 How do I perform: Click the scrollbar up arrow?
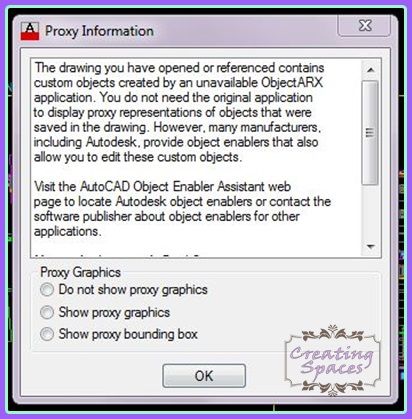[371, 70]
